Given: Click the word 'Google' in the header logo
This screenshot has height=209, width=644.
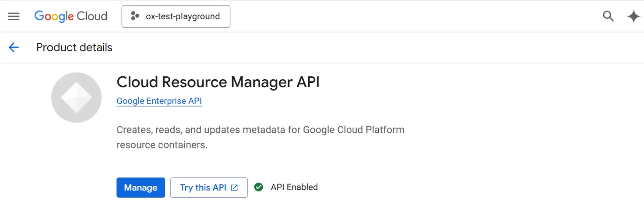Looking at the screenshot, I should (x=54, y=17).
